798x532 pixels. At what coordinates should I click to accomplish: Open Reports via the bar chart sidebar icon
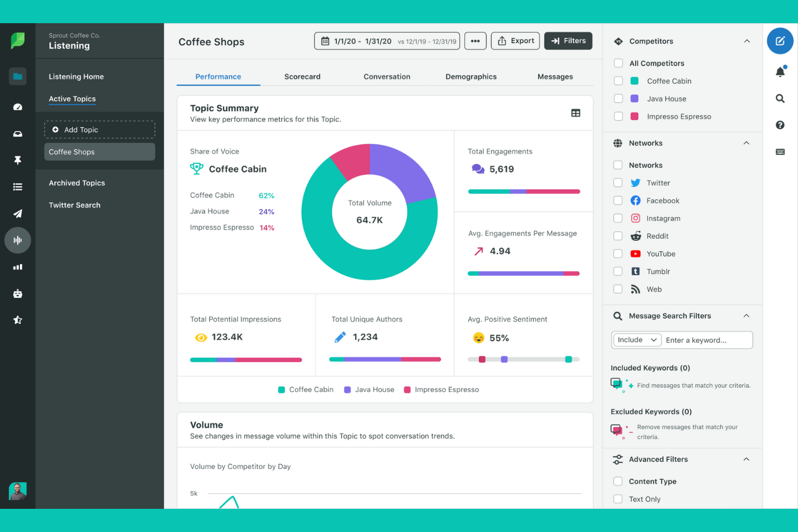(x=18, y=267)
